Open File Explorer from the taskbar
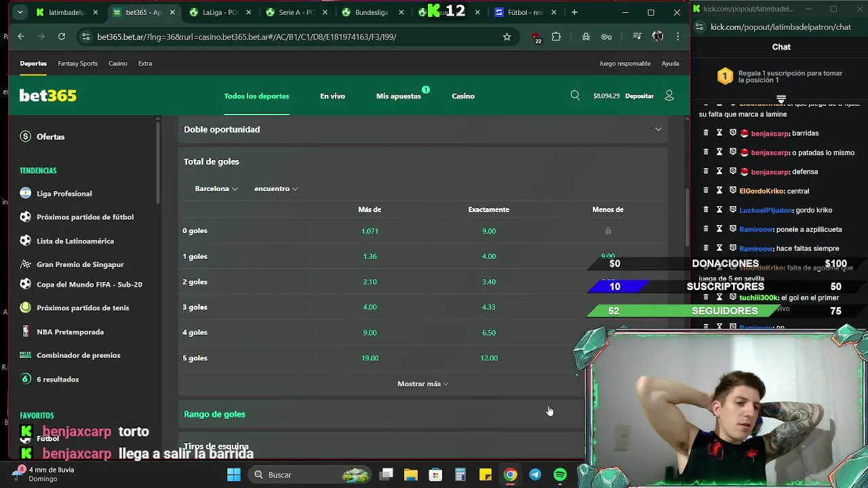The width and height of the screenshot is (868, 488). coord(411,474)
